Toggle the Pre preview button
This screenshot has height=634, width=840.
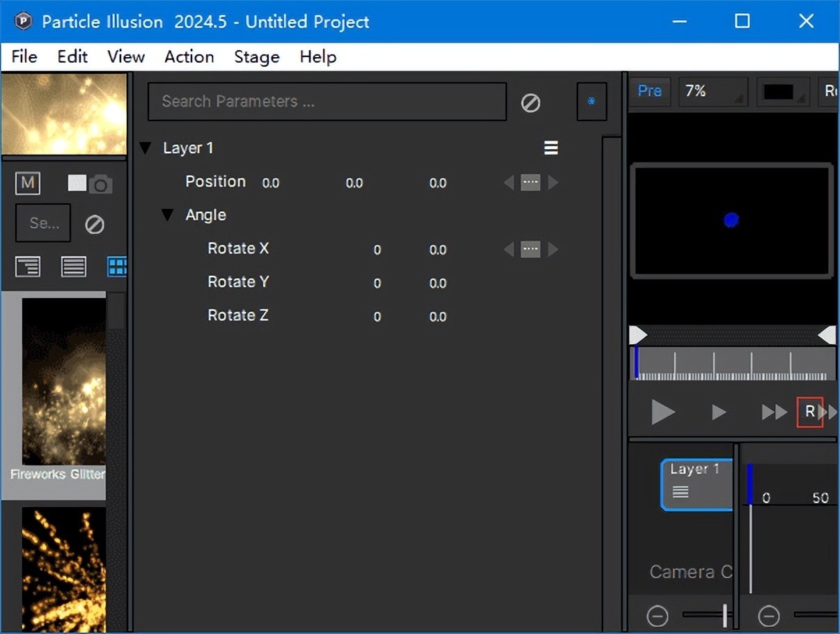[x=649, y=91]
